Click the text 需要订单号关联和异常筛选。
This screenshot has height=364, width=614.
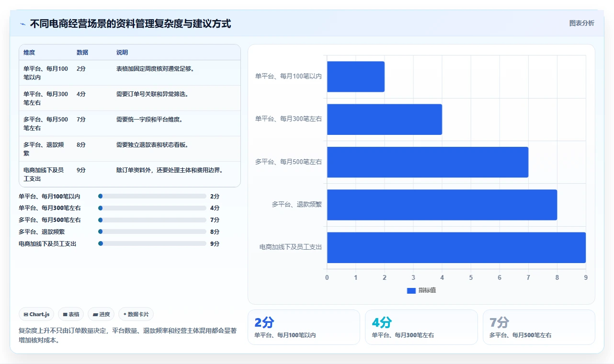click(x=152, y=94)
